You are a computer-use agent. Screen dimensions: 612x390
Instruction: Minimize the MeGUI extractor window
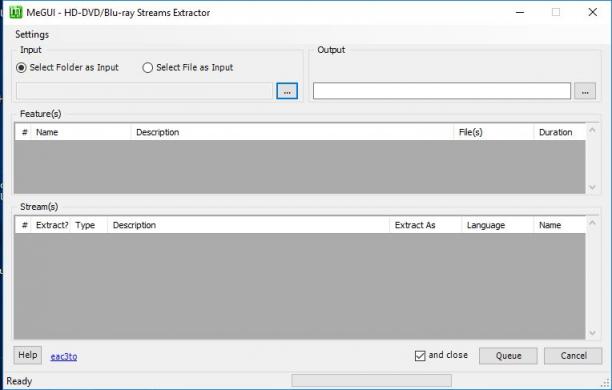point(520,12)
